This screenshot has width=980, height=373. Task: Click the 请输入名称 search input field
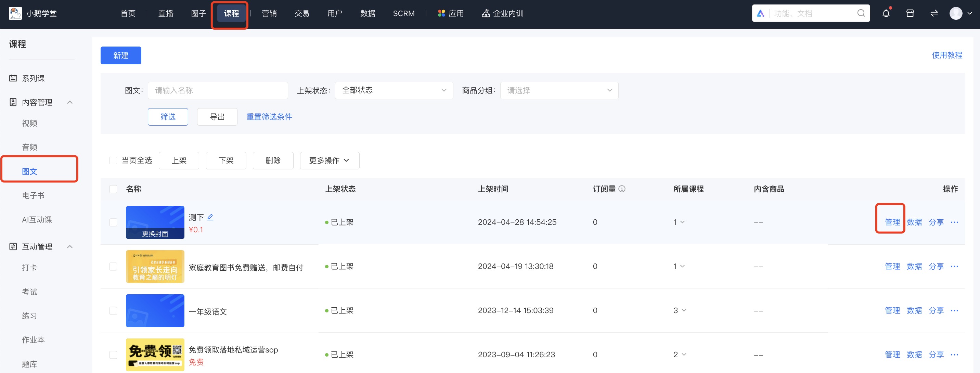(218, 90)
